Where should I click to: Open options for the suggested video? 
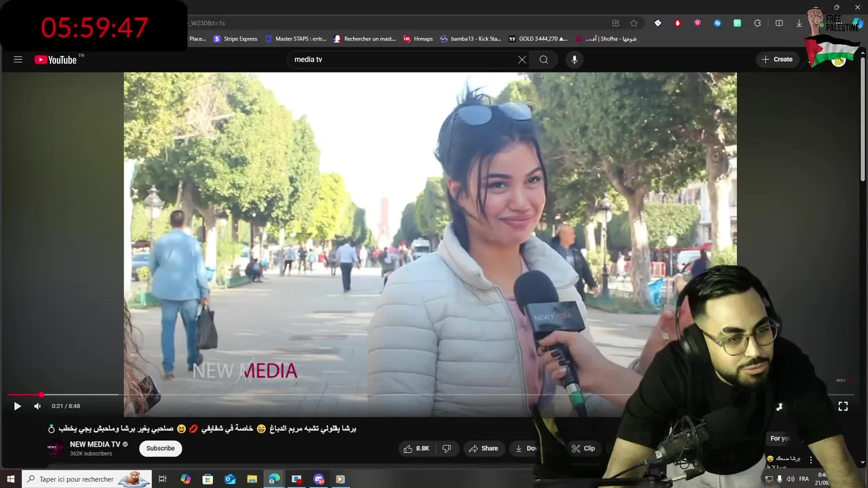[x=810, y=460]
